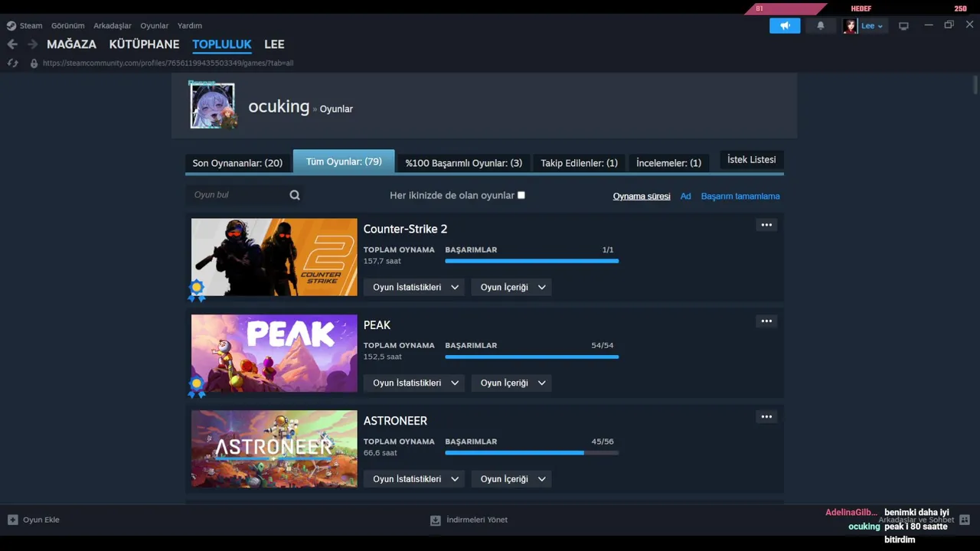Click the page vertical scrollbar
Image resolution: width=980 pixels, height=551 pixels.
[x=975, y=84]
